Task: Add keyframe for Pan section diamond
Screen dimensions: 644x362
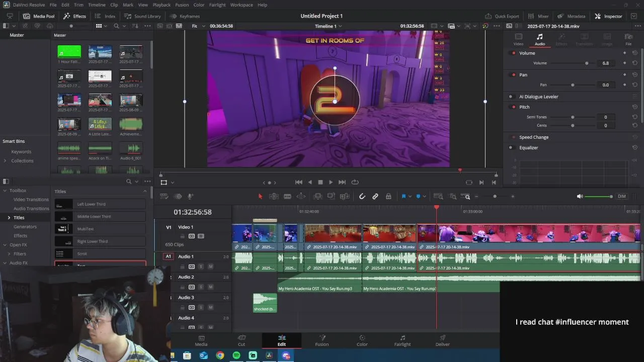Action: tap(625, 74)
